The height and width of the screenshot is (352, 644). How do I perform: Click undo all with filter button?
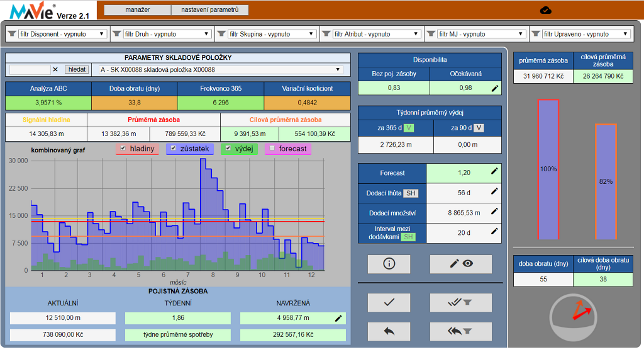[461, 331]
